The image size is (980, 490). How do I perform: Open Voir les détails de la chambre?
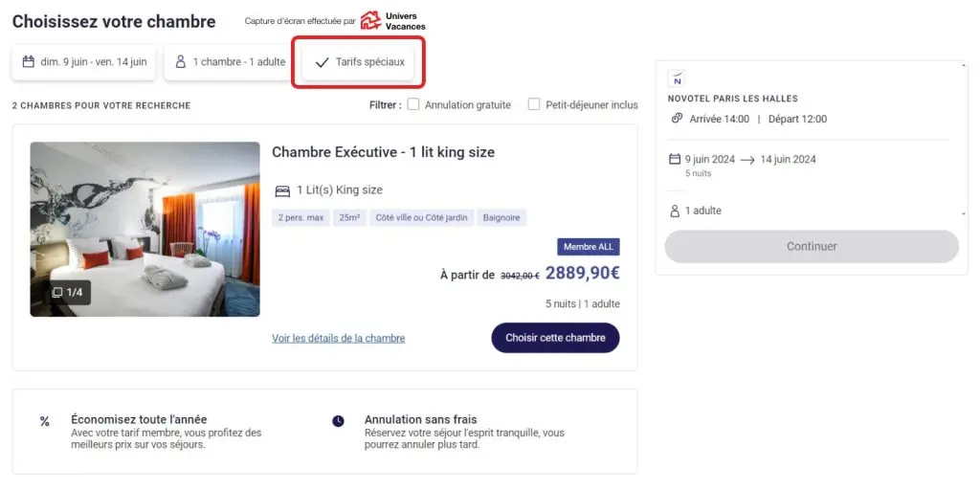(x=338, y=338)
